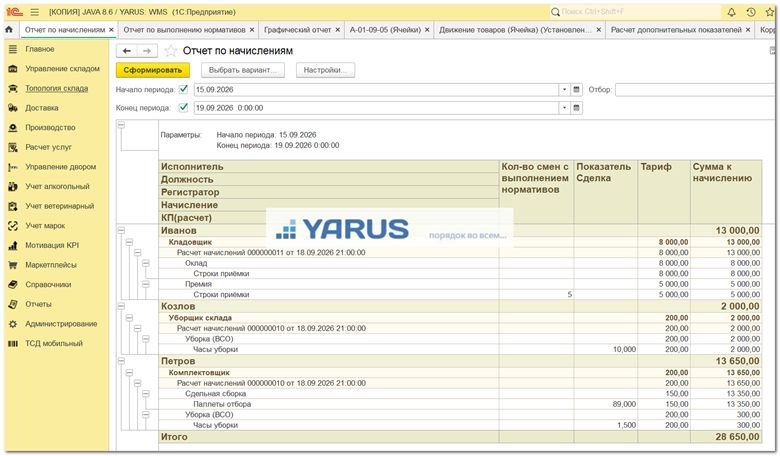Select Сдельная сборка row
This screenshot has height=456, width=780.
[460, 394]
